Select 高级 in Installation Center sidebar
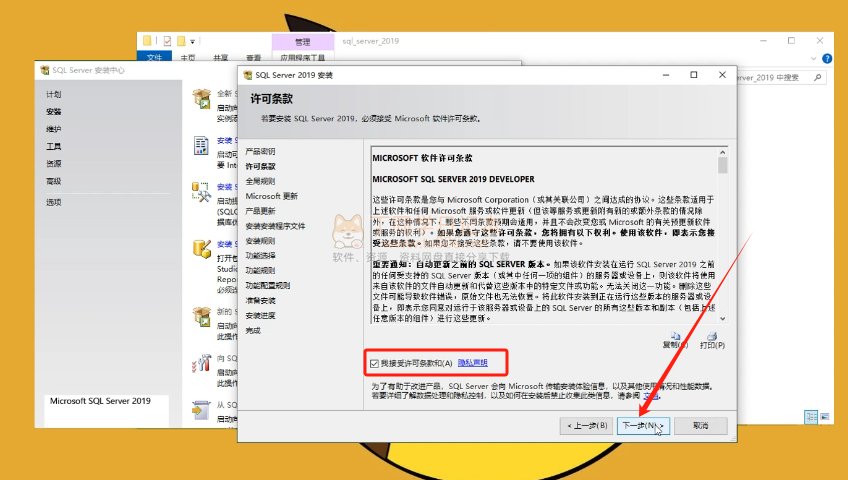Image resolution: width=848 pixels, height=480 pixels. 54,181
